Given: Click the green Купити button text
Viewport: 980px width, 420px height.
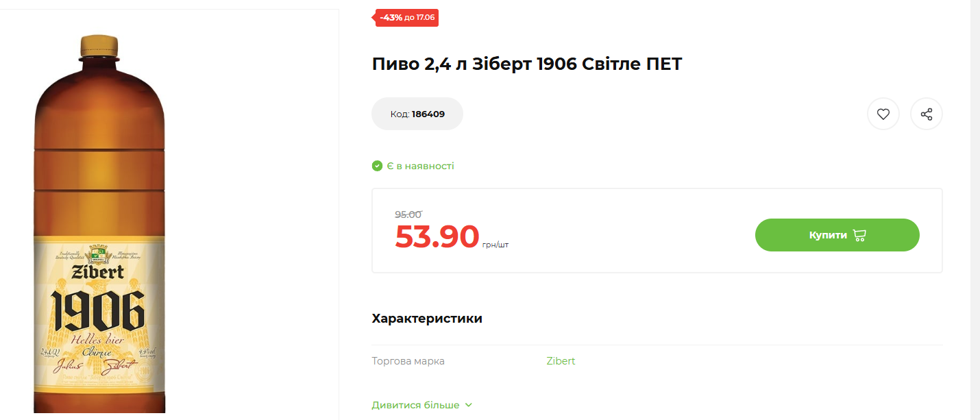Looking at the screenshot, I should [x=828, y=235].
